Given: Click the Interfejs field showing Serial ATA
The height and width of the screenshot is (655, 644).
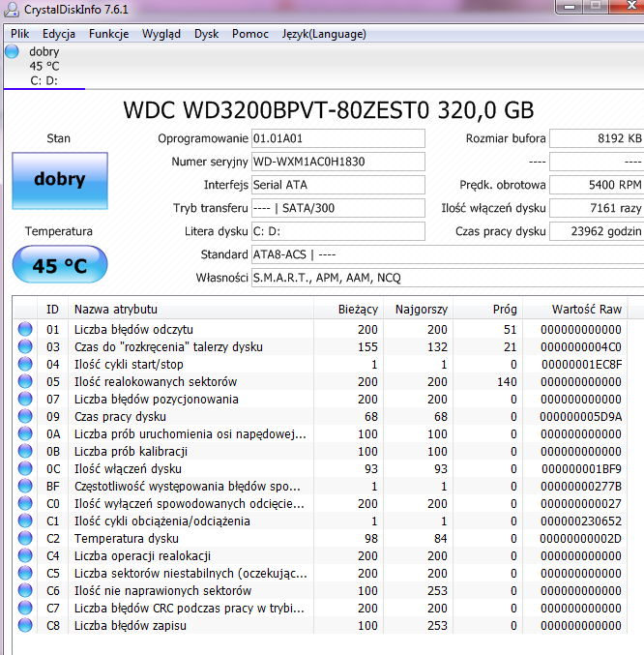Looking at the screenshot, I should click(x=338, y=185).
